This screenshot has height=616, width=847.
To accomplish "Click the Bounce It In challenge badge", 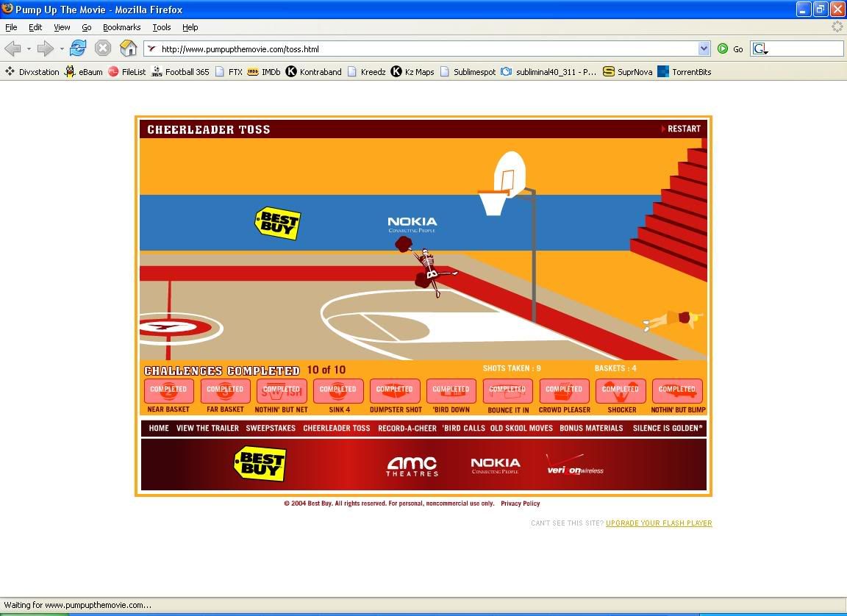I will click(x=508, y=391).
